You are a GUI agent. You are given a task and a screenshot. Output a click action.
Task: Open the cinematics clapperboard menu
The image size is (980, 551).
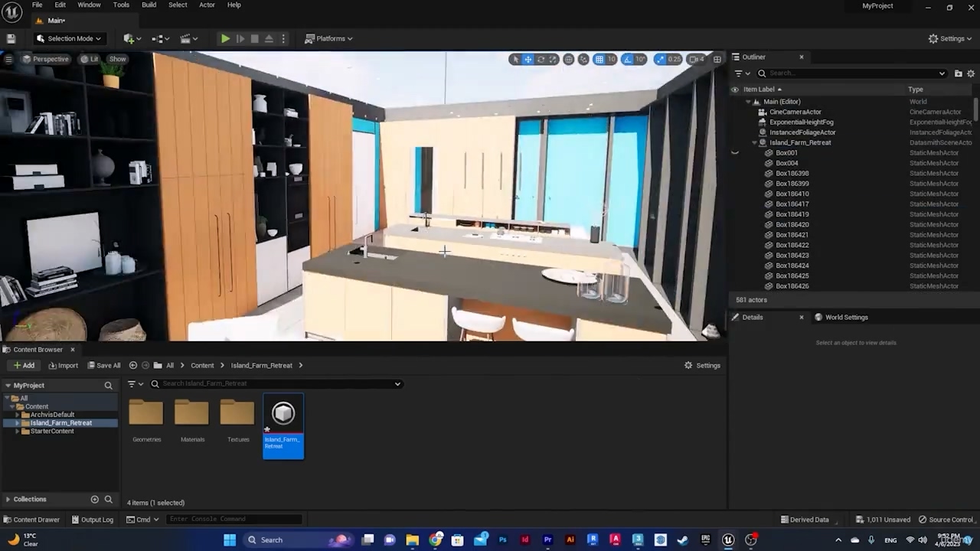188,38
